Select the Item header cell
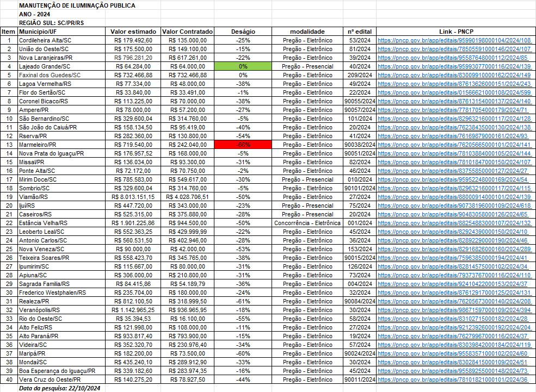This screenshot has width=536, height=392. (9, 32)
